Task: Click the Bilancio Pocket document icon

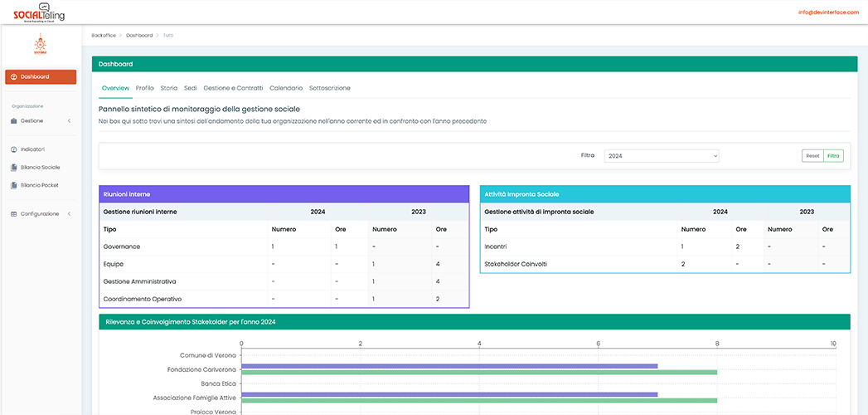Action: click(14, 185)
